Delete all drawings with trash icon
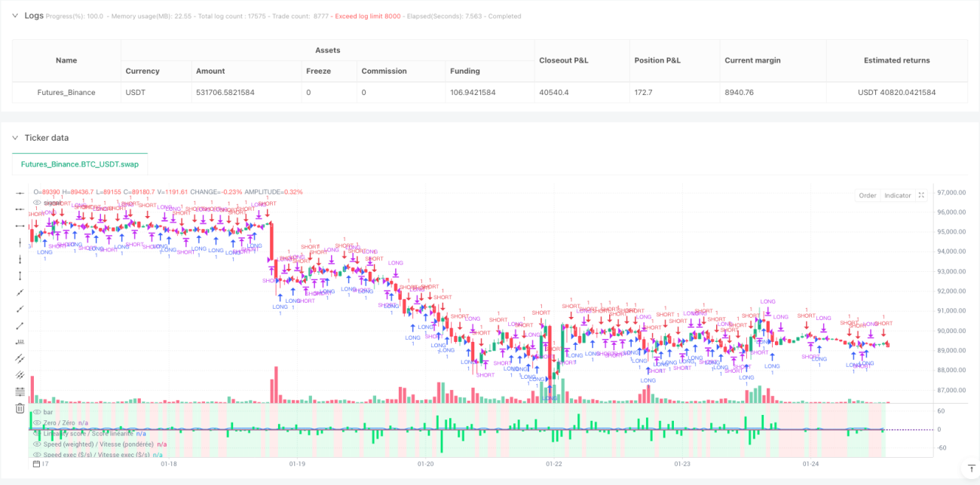The height and width of the screenshot is (485, 980). [20, 408]
